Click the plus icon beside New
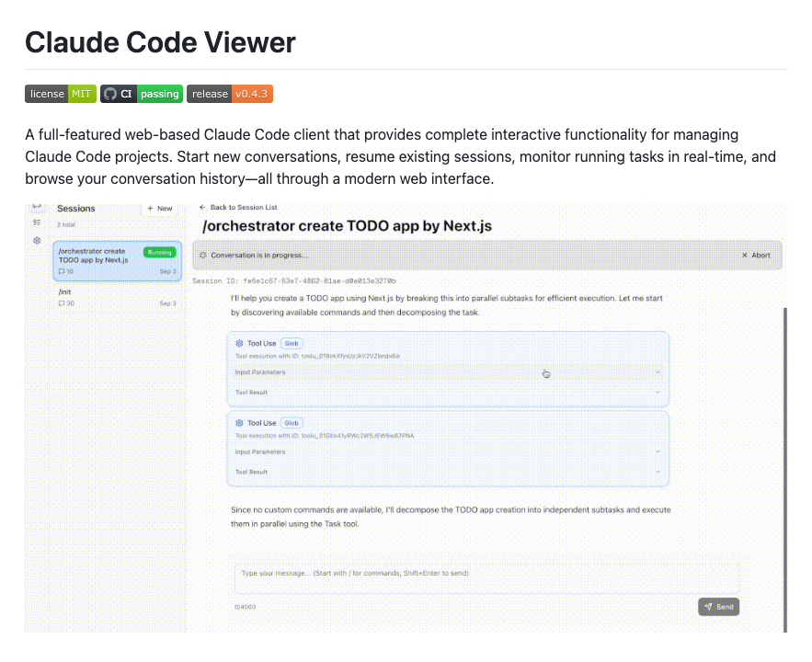 pyautogui.click(x=150, y=208)
